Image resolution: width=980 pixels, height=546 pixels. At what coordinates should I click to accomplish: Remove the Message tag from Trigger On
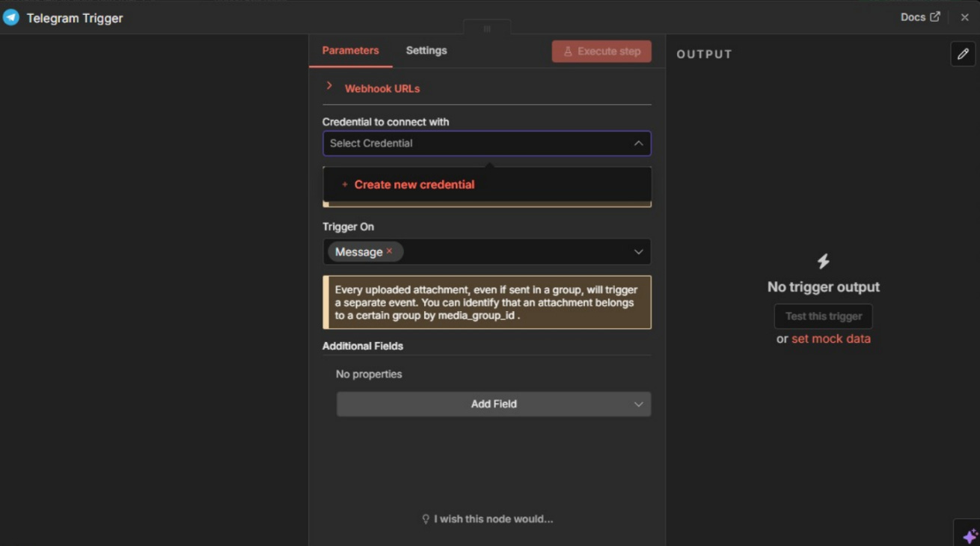coord(389,251)
